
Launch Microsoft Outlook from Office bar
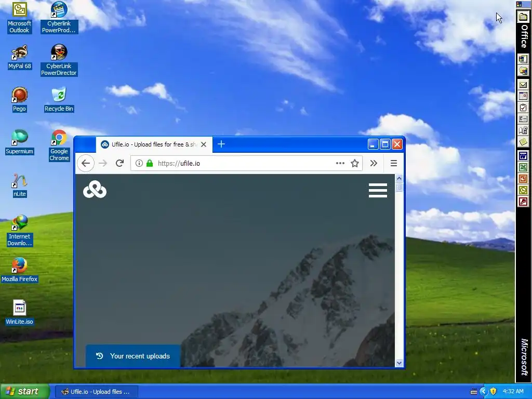coord(523,190)
